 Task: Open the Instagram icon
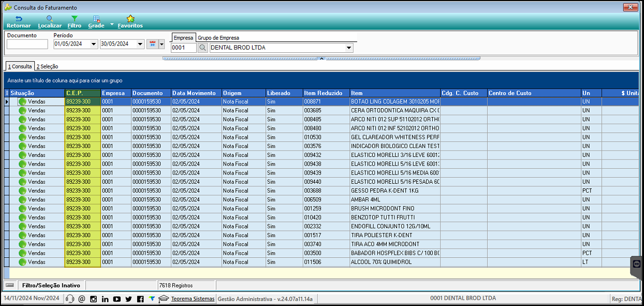tap(94, 299)
